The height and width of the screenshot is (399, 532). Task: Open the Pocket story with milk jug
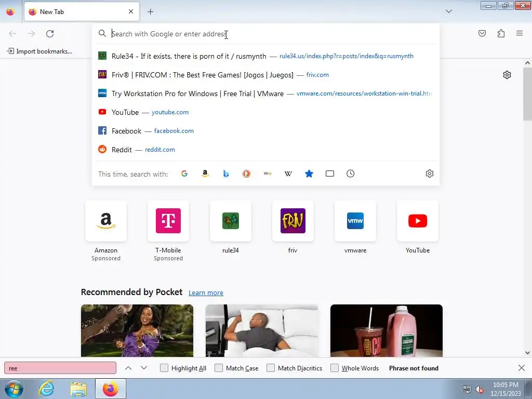387,330
